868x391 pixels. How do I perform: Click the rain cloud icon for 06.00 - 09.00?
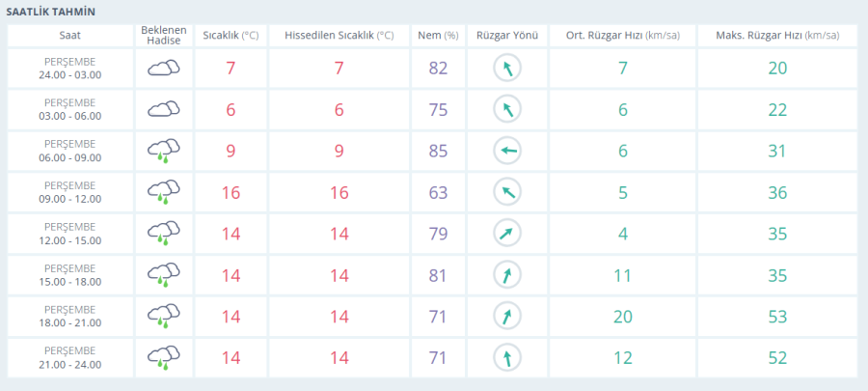164,152
